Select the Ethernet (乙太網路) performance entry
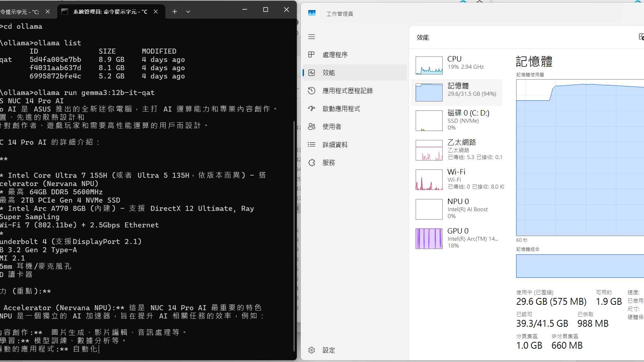The width and height of the screenshot is (644, 362). tap(457, 150)
